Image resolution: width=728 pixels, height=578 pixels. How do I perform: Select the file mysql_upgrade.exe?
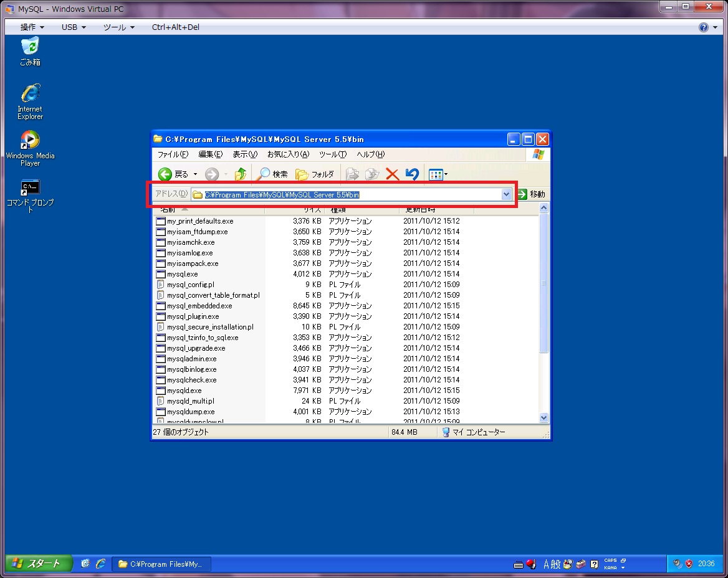(196, 348)
